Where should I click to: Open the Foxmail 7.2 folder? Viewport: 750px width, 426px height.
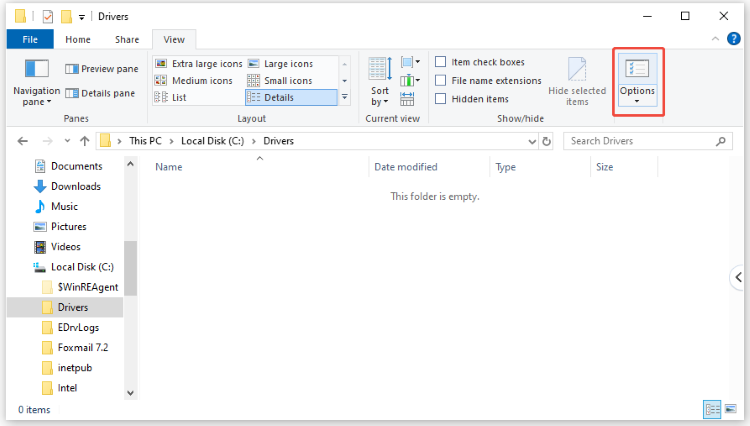[x=75, y=348]
